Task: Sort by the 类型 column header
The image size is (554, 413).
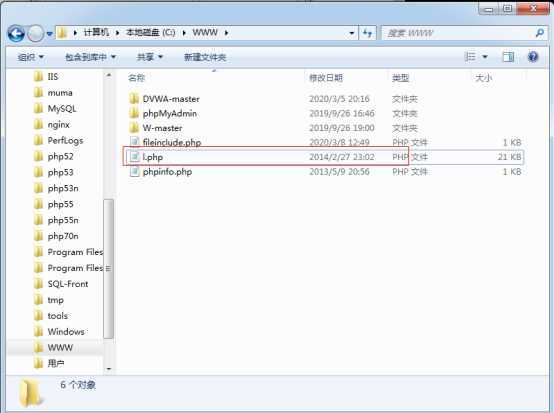Action: [x=400, y=78]
